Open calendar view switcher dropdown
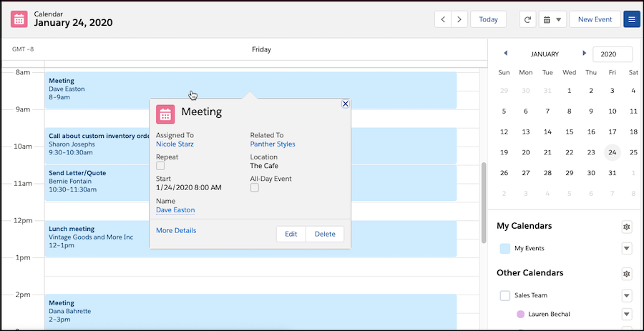 [x=552, y=19]
